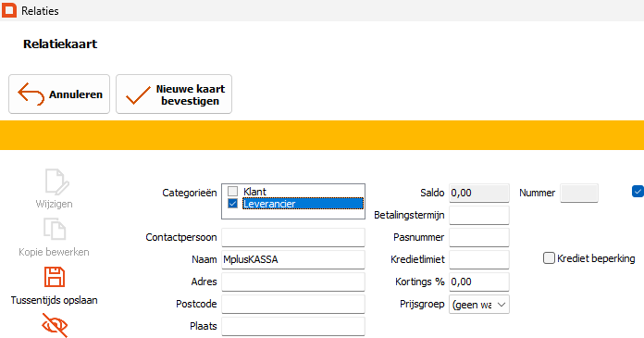Click the Tussentijds opslaan label text
The image size is (644, 338).
[55, 300]
